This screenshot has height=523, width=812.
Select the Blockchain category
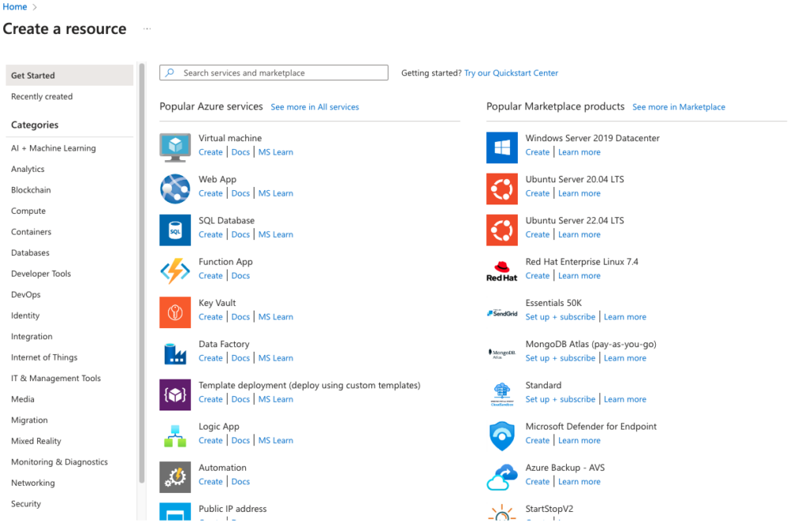click(x=31, y=190)
